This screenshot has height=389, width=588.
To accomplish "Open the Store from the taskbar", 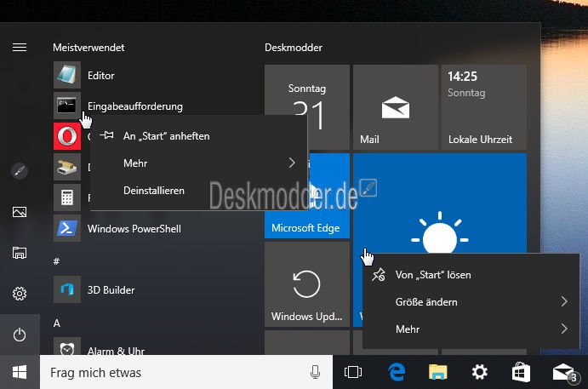I will click(522, 372).
